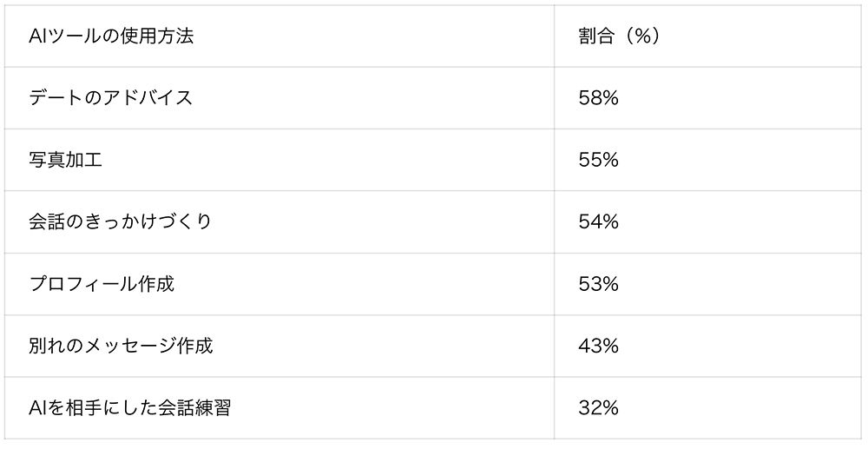The image size is (868, 449).
Task: Click the 58% value cell
Action: pyautogui.click(x=598, y=98)
